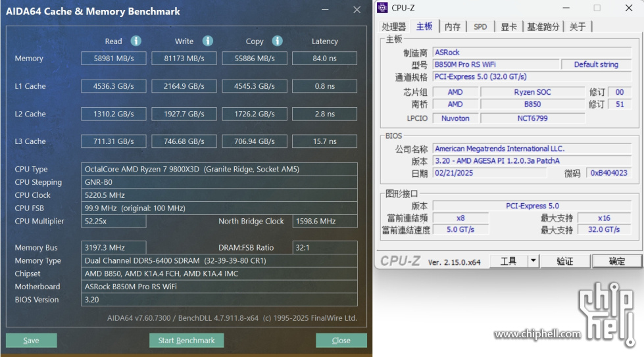Open the SPD tab in CPU-Z
This screenshot has width=644, height=357.
click(480, 27)
